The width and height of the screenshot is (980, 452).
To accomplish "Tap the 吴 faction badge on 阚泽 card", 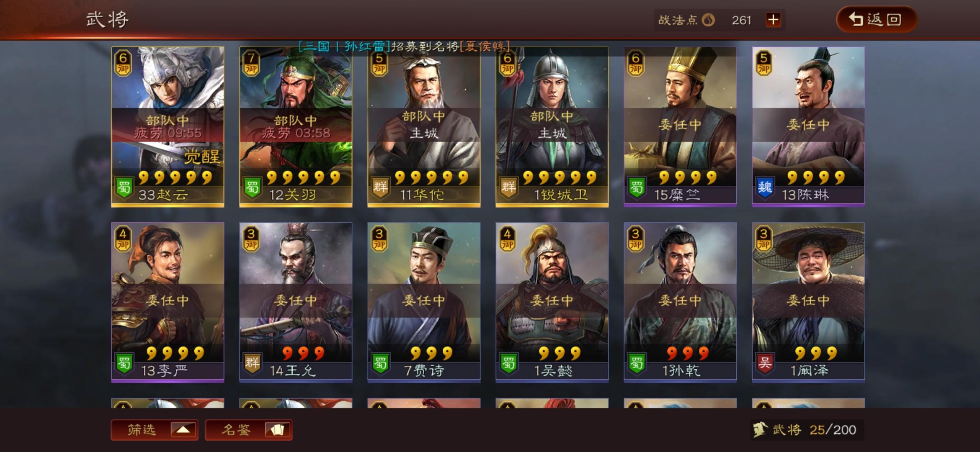I will pos(765,363).
